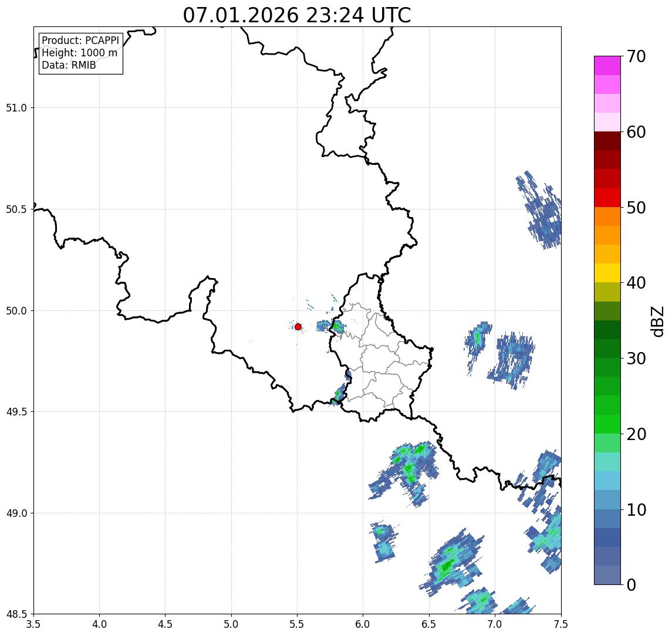Image resolution: width=672 pixels, height=636 pixels.
Task: Click the longitude axis label 6.5
Action: tap(429, 624)
